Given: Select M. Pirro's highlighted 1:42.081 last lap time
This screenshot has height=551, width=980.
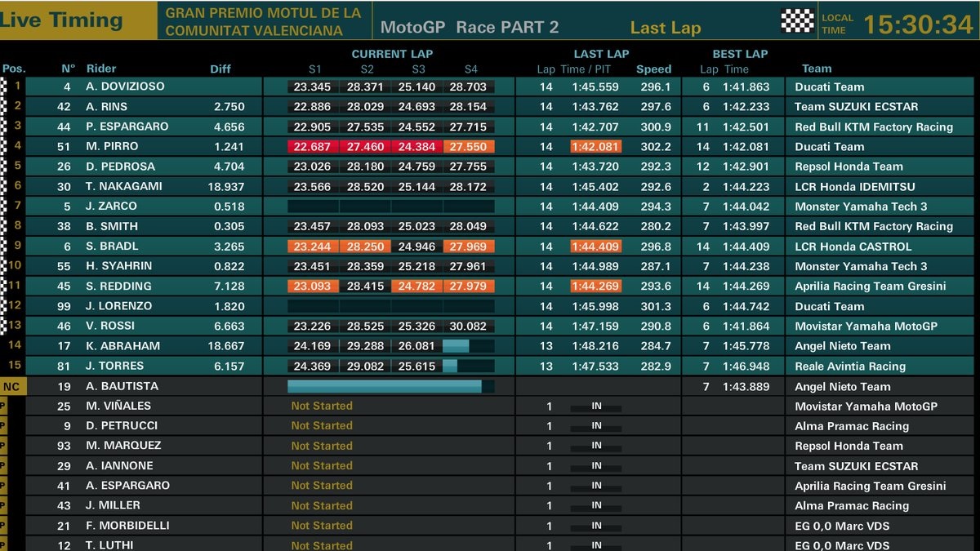Looking at the screenshot, I should pyautogui.click(x=595, y=147).
